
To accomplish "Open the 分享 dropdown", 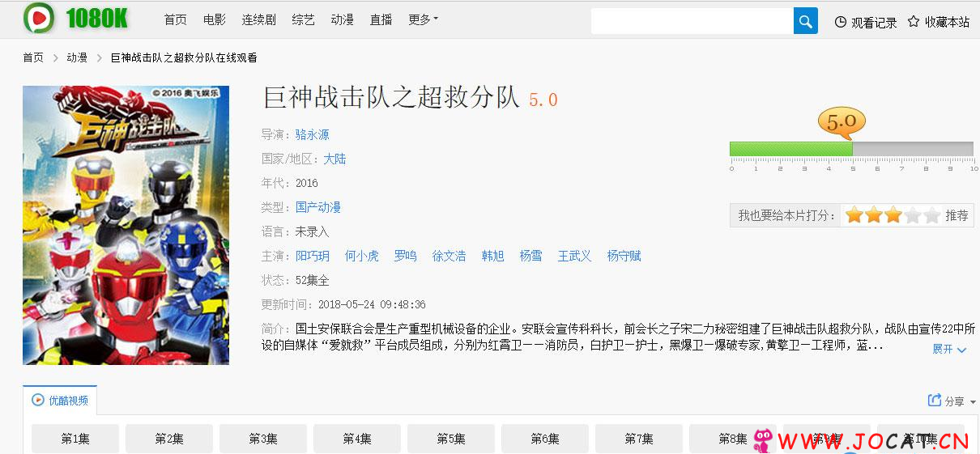I will pyautogui.click(x=960, y=401).
